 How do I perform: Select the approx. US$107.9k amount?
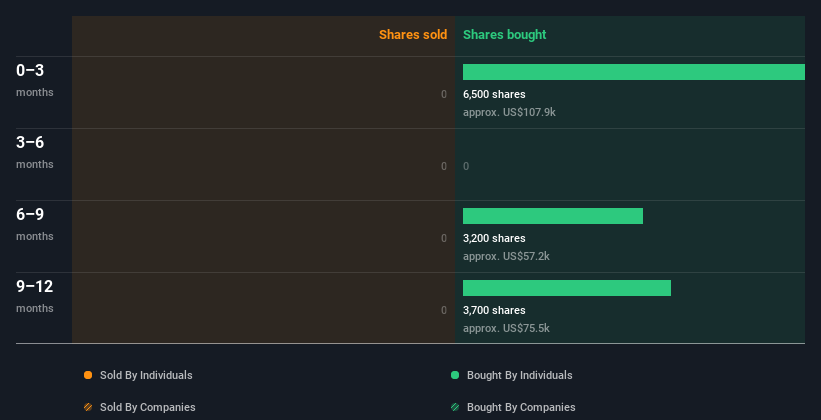pyautogui.click(x=509, y=113)
